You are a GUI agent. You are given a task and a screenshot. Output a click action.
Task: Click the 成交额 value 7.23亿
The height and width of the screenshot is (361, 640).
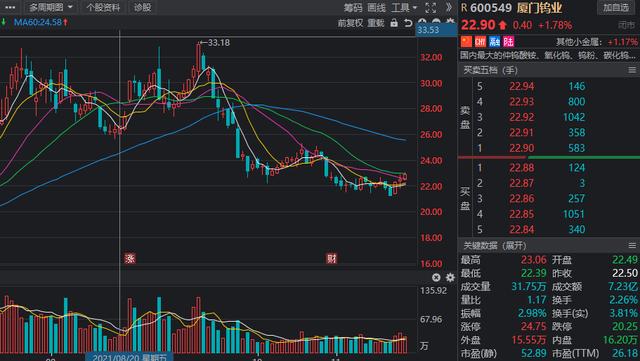[x=622, y=287]
